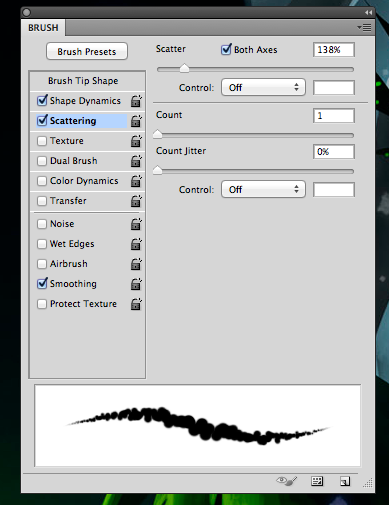Click the panel resize grip corner

[368, 482]
